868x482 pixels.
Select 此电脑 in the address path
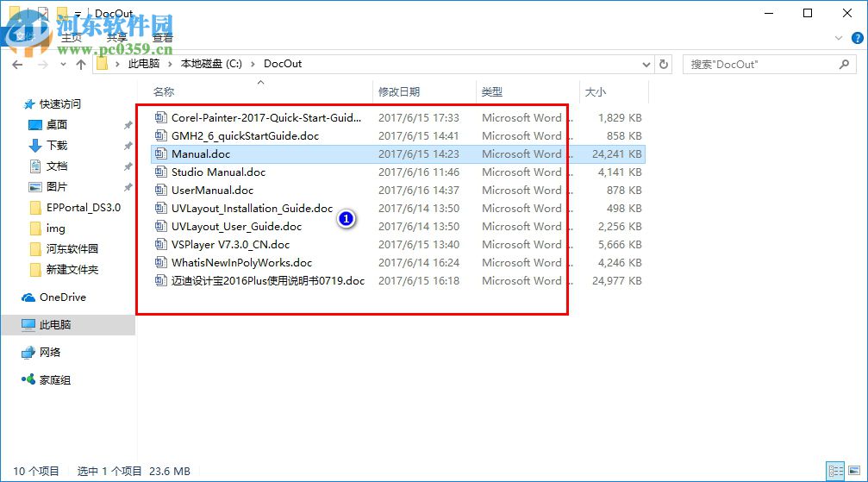point(144,64)
